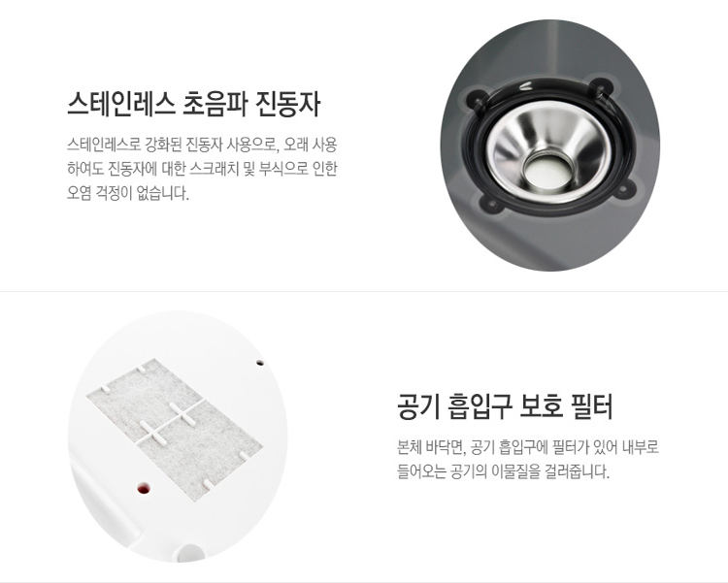Click the red hole on the humidifier base
This screenshot has height=583, width=728.
click(x=144, y=488)
